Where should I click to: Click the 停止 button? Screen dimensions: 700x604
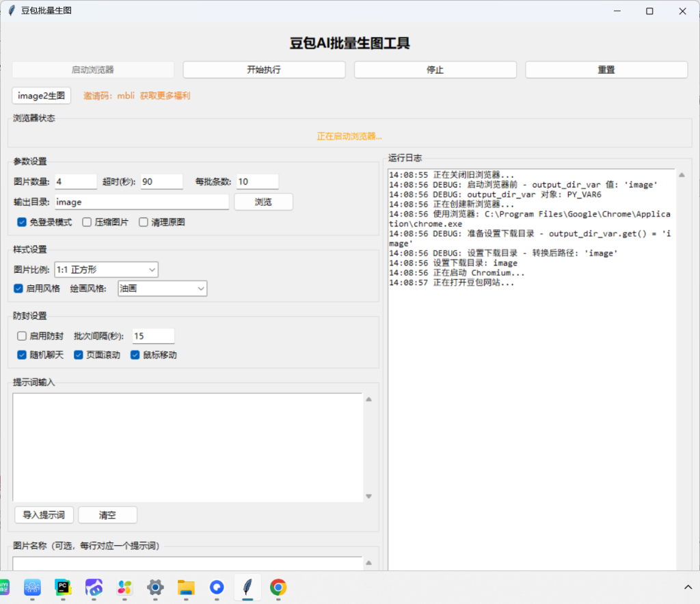(x=435, y=70)
